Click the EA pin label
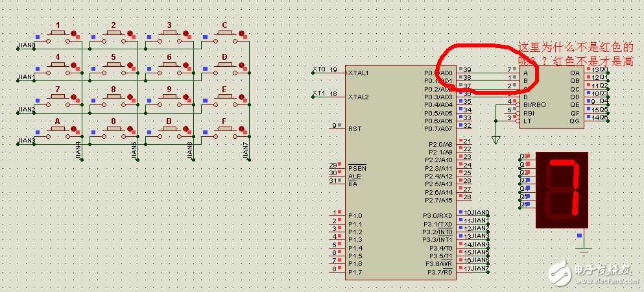Image resolution: width=644 pixels, height=292 pixels. 353,184
